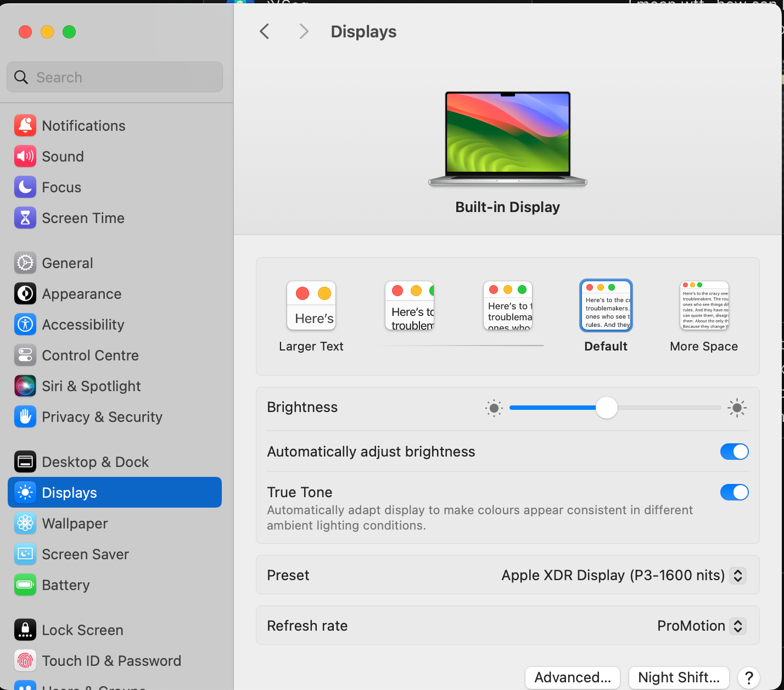Select the Larger Text resolution thumbnail
The height and width of the screenshot is (690, 784).
(x=311, y=305)
